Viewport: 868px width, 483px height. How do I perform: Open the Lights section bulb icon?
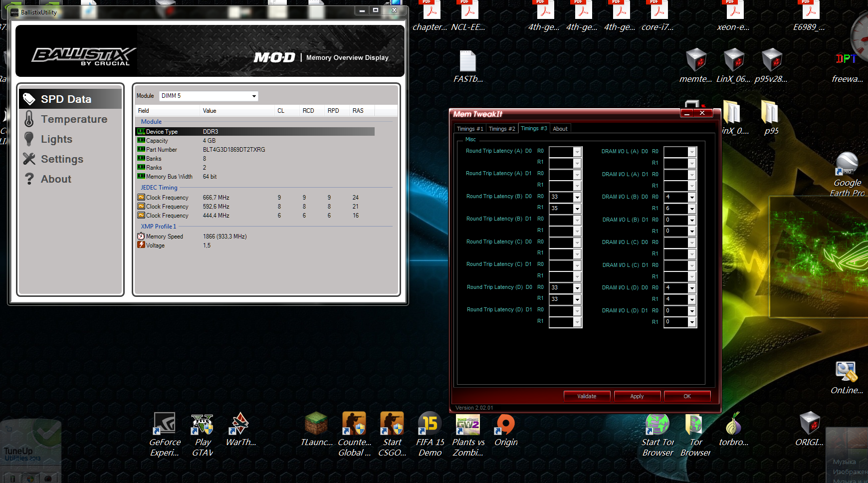[29, 139]
